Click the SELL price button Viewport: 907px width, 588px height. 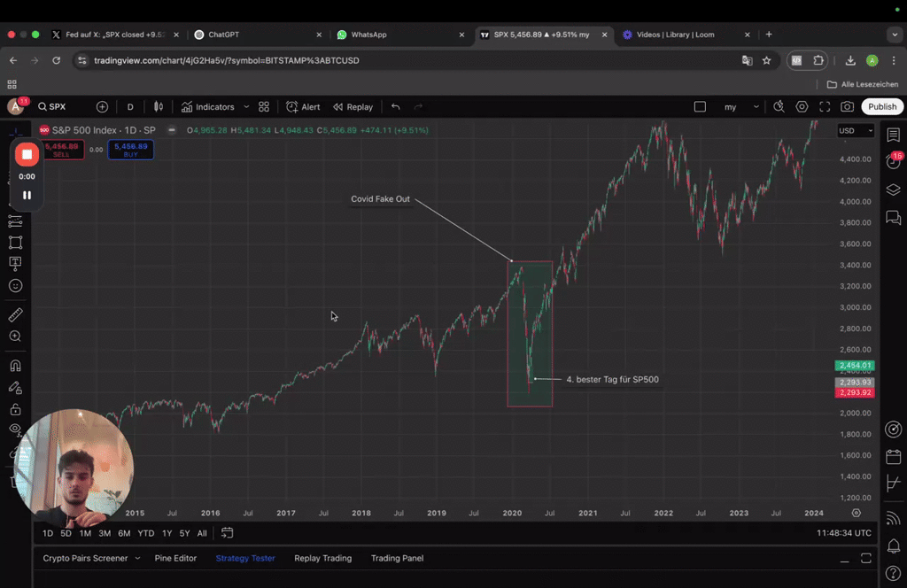62,150
